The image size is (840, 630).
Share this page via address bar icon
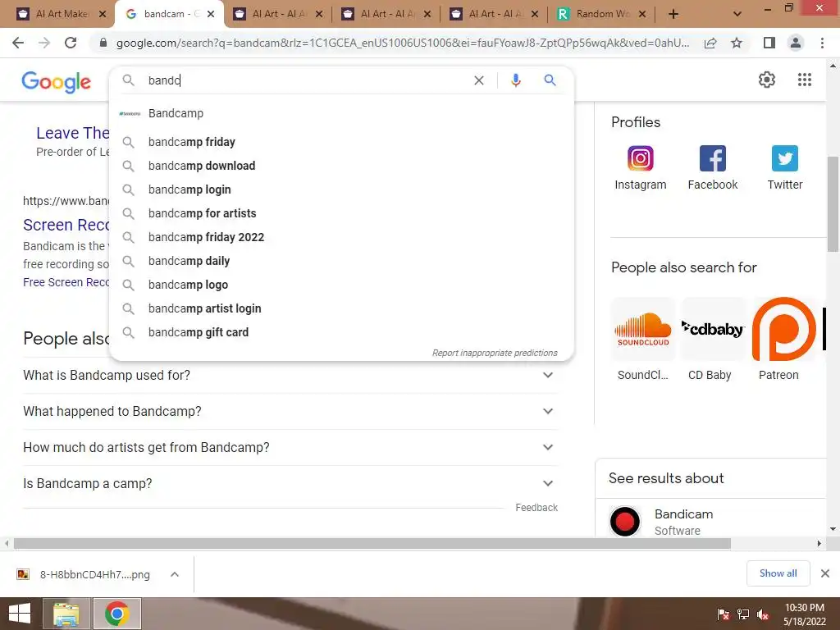(710, 43)
